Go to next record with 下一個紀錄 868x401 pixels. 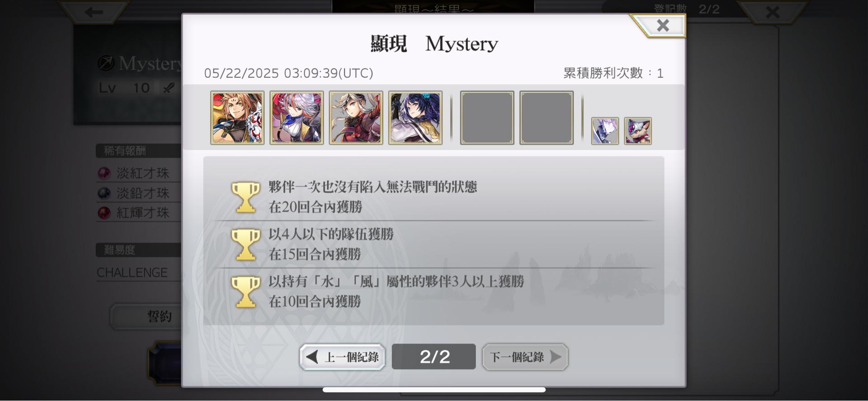[x=525, y=357]
